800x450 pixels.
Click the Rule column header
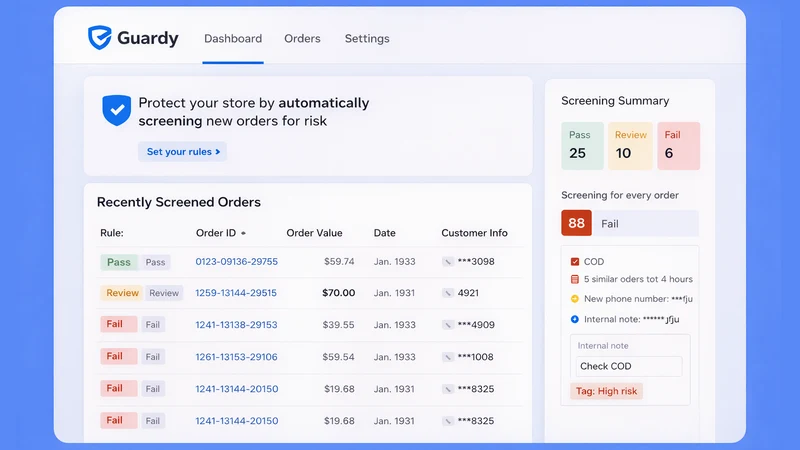click(112, 233)
